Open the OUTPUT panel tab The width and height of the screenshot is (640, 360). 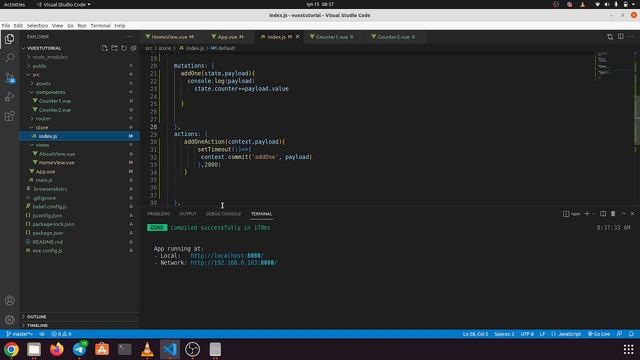[x=188, y=214]
